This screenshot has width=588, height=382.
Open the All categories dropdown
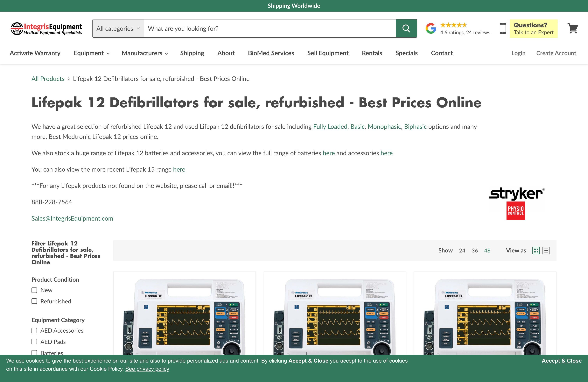(118, 28)
